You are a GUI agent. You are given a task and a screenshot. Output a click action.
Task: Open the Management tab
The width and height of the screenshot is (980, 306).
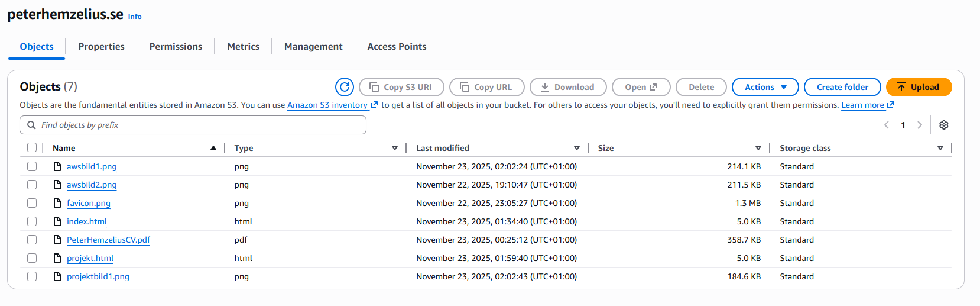313,47
